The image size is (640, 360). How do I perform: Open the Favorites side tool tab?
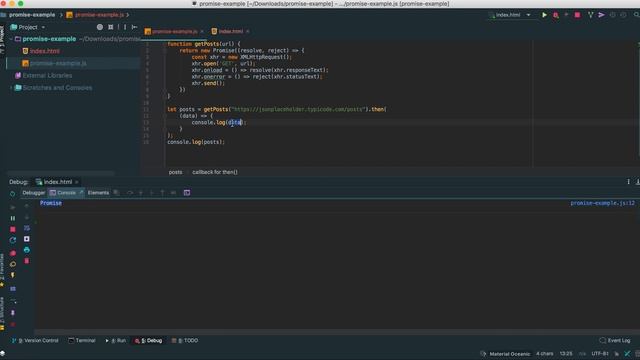click(x=2, y=269)
